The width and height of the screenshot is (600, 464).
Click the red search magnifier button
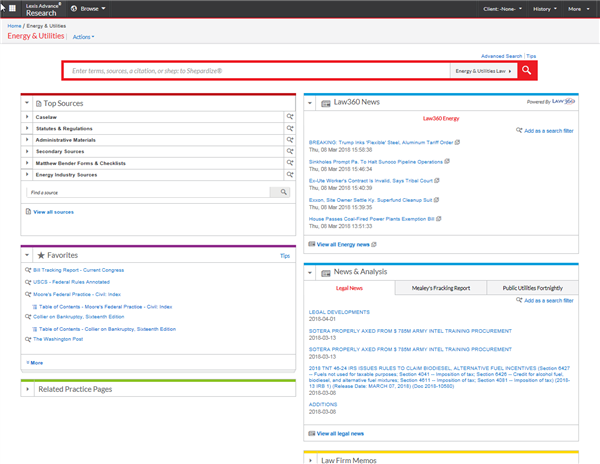click(527, 70)
